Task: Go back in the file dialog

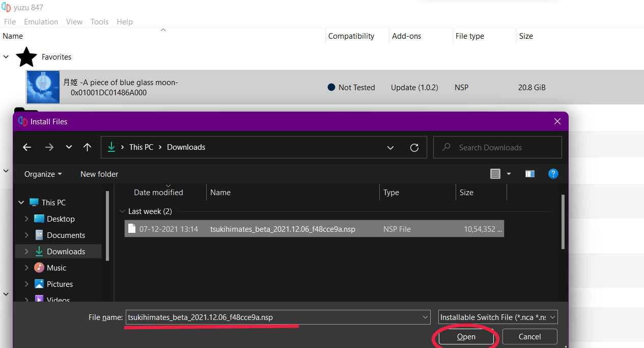Action: 27,147
